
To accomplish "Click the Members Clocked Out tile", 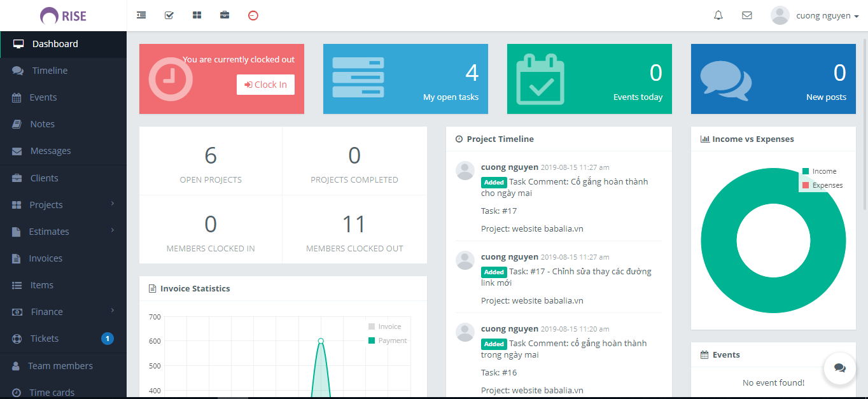I will pyautogui.click(x=354, y=231).
